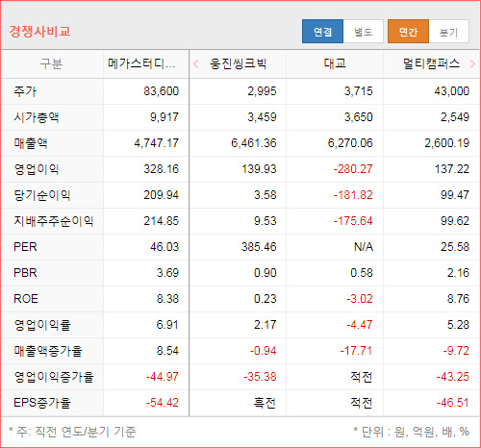481x448 pixels.
Task: Select the 영업이익 row label
Action: click(37, 169)
